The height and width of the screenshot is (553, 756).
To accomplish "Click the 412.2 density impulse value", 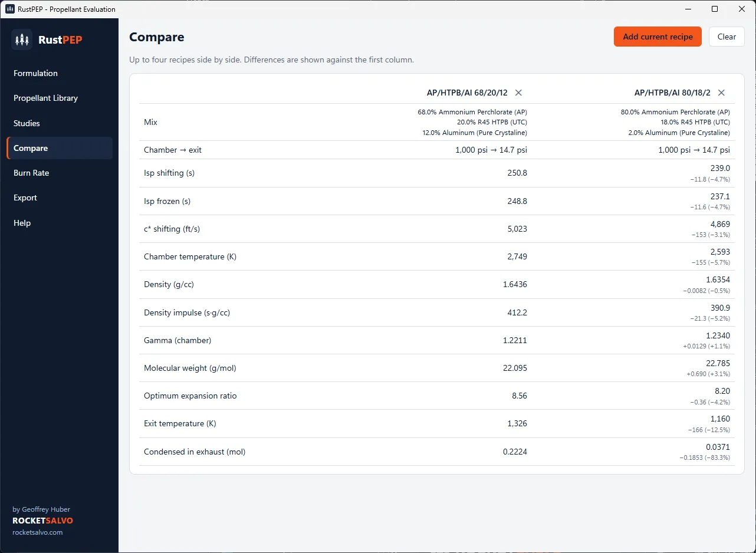I will click(517, 312).
